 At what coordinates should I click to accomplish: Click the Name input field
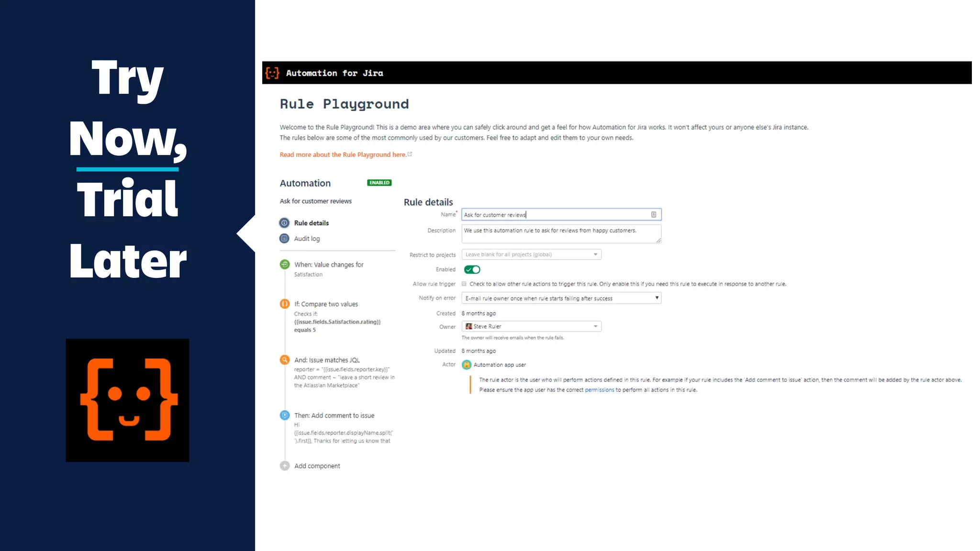555,215
